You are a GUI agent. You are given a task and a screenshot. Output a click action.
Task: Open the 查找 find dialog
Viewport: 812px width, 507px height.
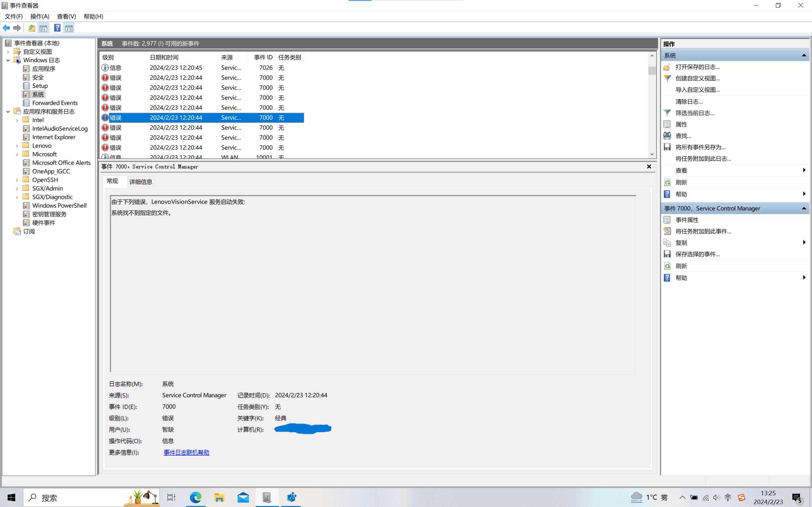[684, 136]
